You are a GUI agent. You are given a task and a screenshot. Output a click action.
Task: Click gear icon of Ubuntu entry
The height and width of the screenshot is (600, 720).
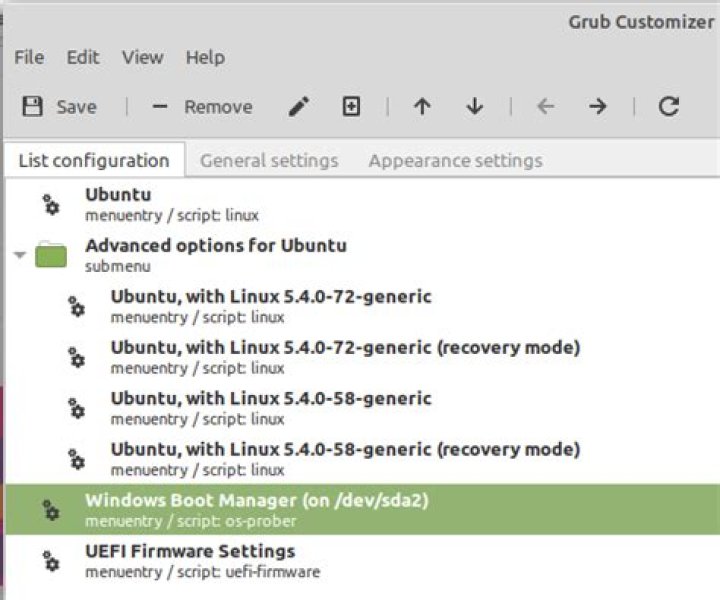pos(51,204)
